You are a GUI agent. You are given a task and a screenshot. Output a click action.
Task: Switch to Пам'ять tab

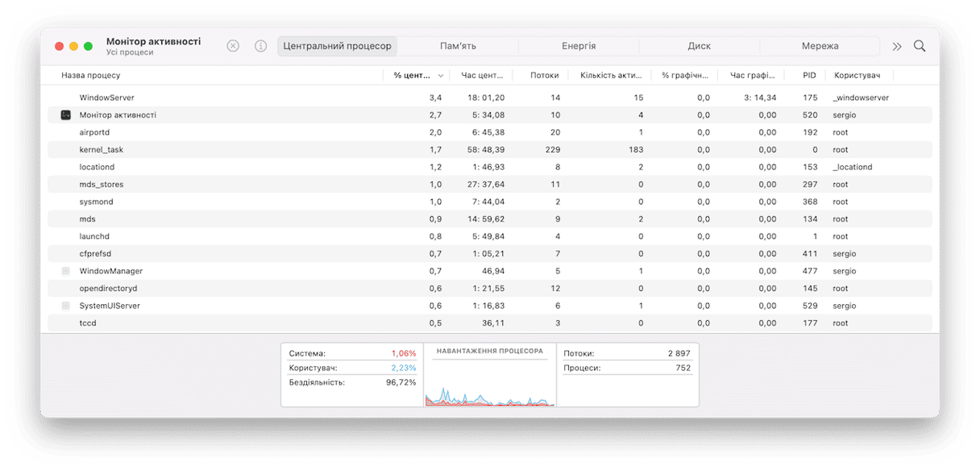(458, 46)
